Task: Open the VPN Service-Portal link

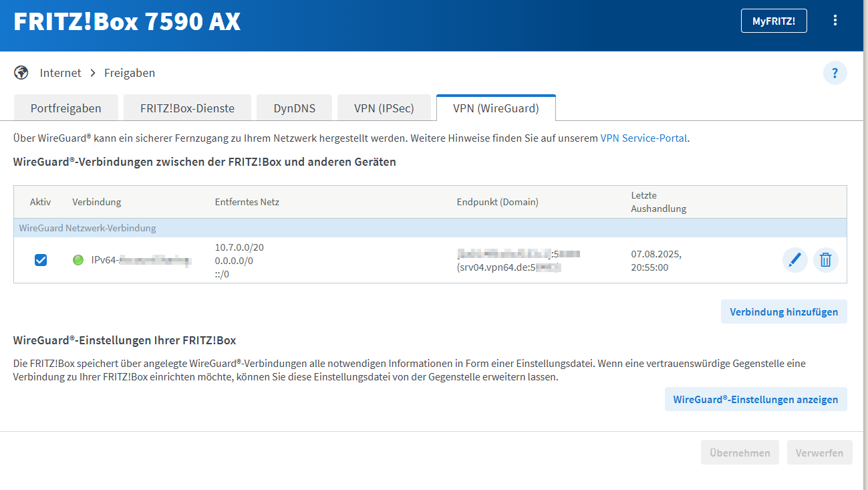Action: click(x=643, y=138)
